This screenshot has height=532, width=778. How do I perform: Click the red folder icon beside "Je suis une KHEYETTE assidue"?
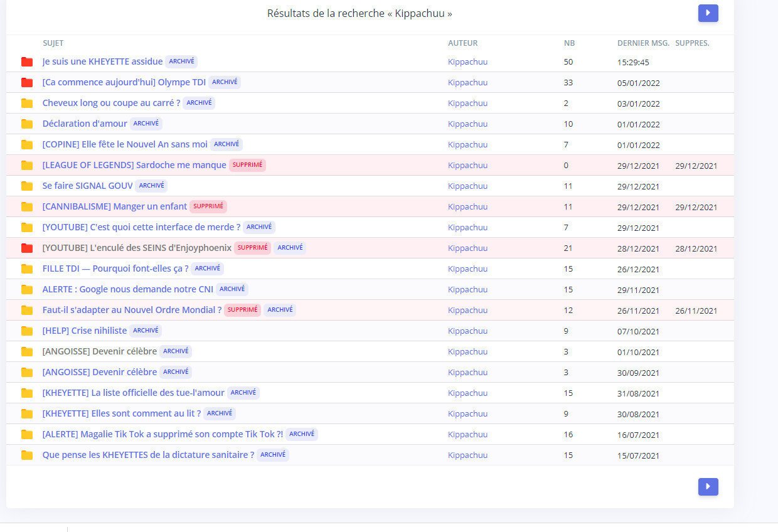[27, 61]
